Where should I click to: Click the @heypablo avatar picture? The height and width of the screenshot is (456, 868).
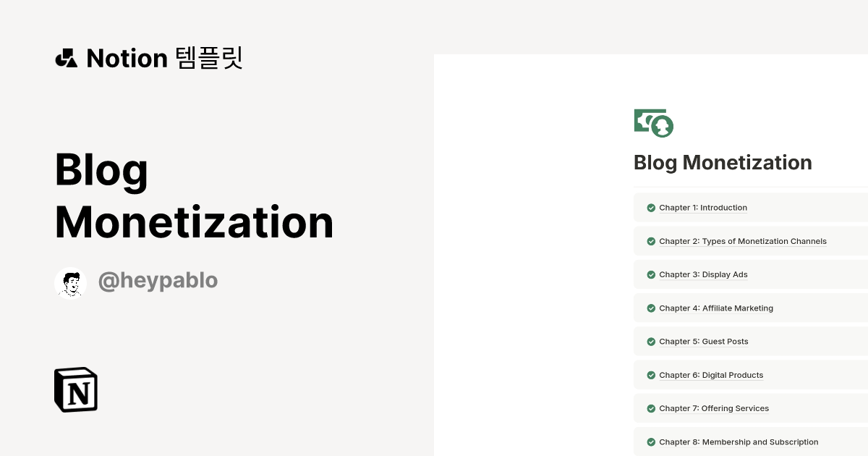70,282
